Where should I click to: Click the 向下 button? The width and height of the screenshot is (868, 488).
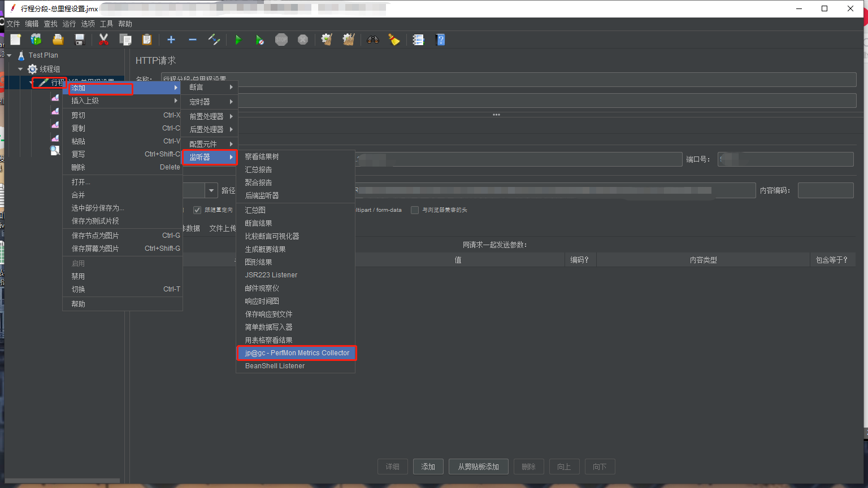tap(600, 467)
